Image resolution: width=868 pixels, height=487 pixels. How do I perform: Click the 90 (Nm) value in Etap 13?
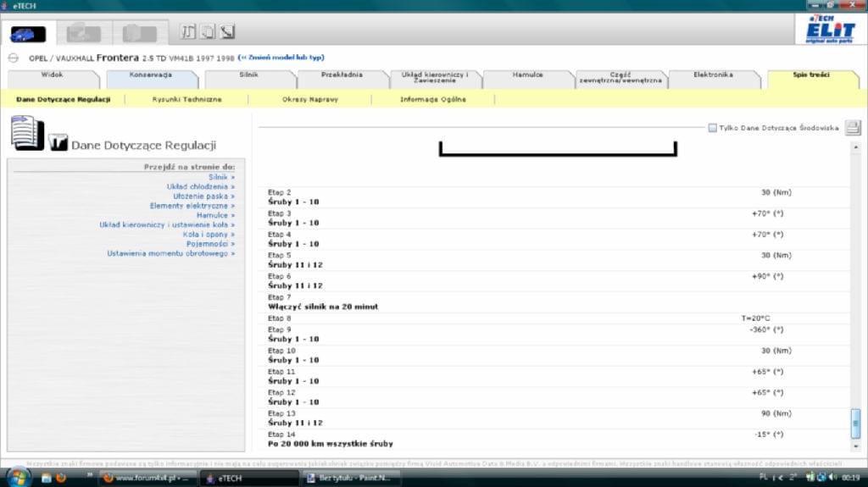(776, 414)
